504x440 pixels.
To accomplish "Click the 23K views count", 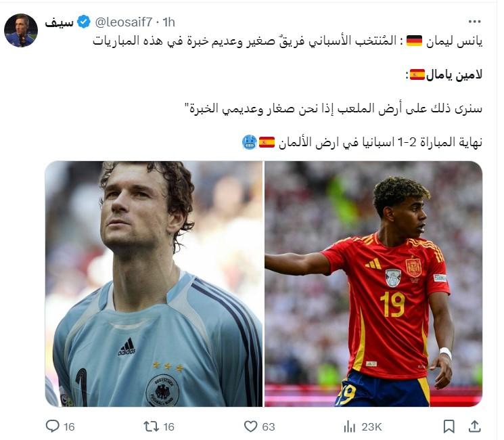I will pos(371,427).
